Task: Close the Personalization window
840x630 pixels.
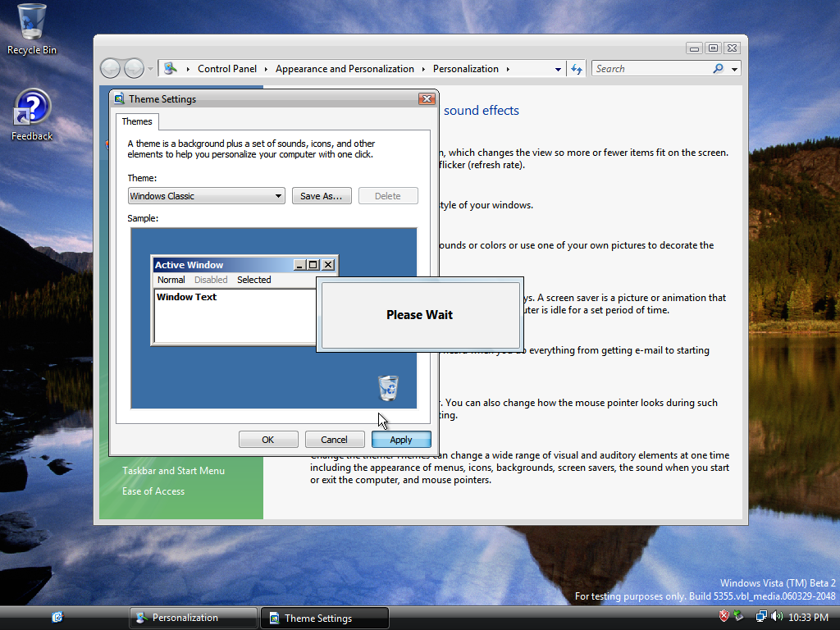Action: point(733,48)
